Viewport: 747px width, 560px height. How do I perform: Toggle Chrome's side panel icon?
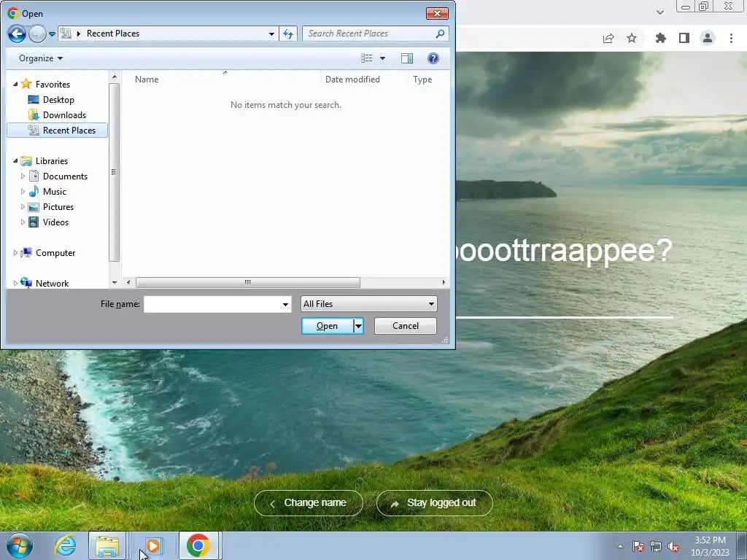[x=684, y=38]
